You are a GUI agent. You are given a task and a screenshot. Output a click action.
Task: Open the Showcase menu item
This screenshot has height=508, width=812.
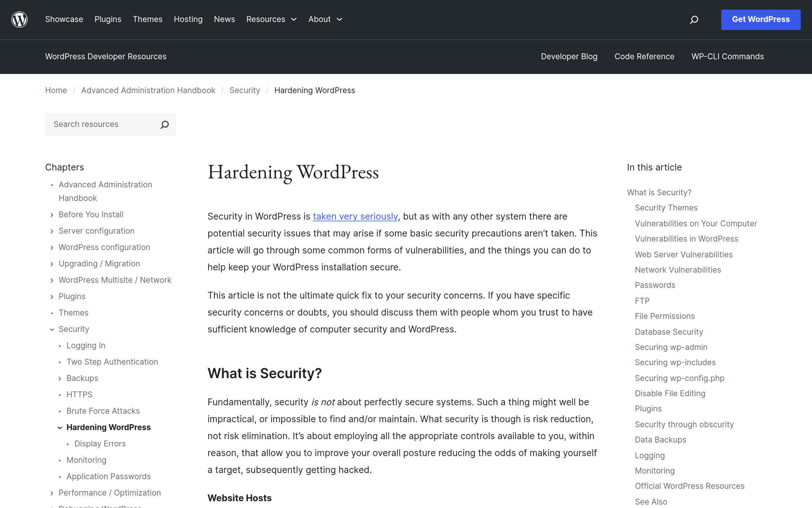click(64, 19)
